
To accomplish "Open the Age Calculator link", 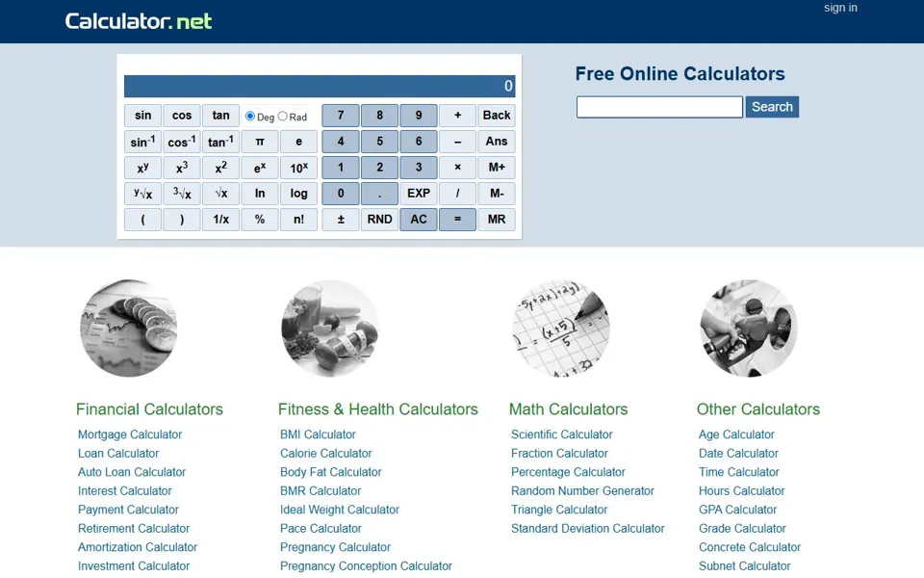I will point(736,434).
